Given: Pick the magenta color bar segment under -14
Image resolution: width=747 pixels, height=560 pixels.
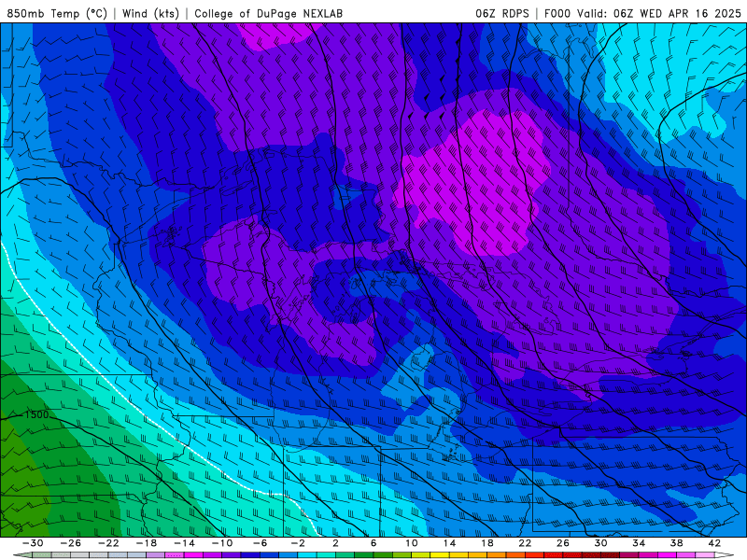Looking at the screenshot, I should (193, 555).
